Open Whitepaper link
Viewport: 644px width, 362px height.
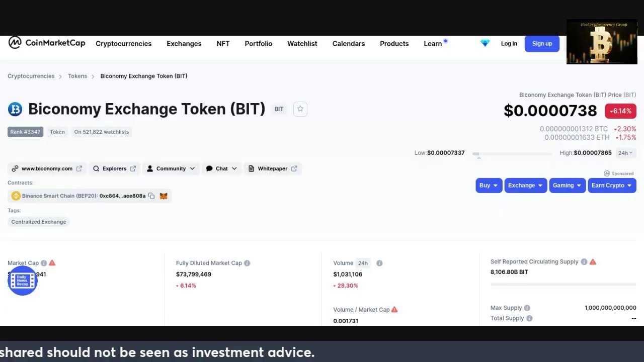tap(273, 169)
